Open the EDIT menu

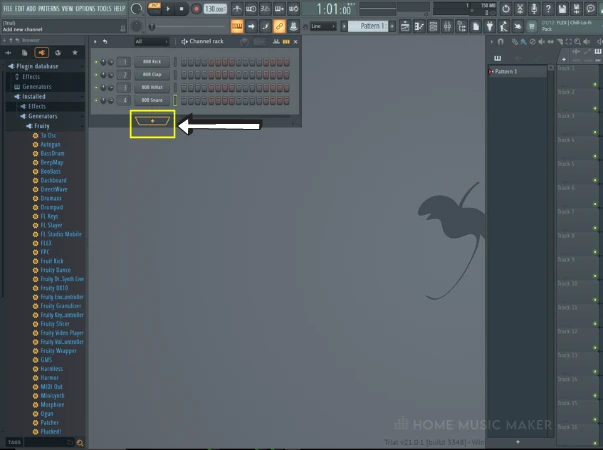click(x=20, y=8)
